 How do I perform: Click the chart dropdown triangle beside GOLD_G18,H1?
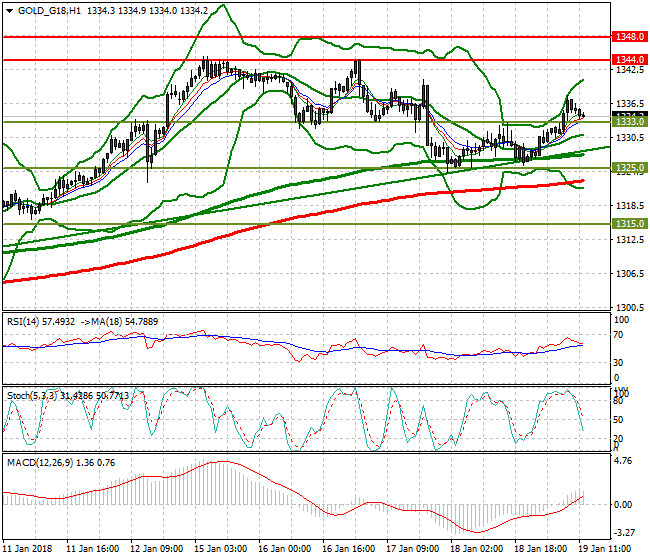point(10,11)
